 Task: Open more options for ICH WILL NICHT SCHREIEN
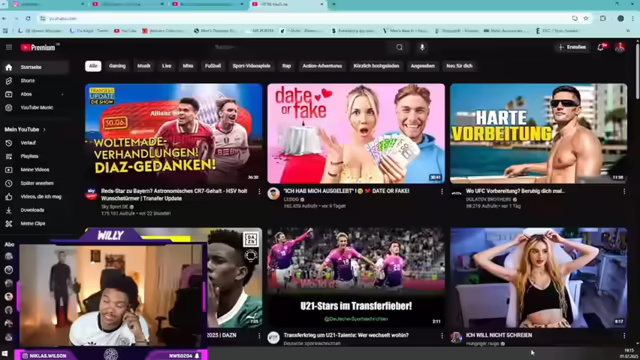point(624,336)
